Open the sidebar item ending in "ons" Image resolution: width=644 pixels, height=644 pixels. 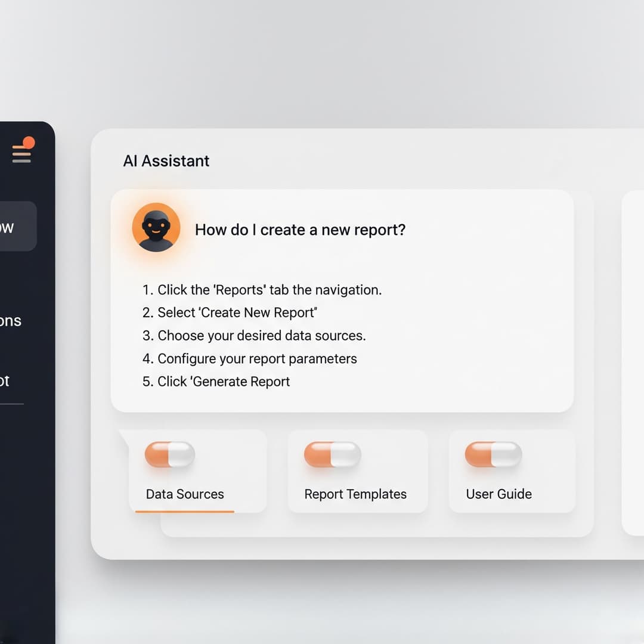point(11,321)
